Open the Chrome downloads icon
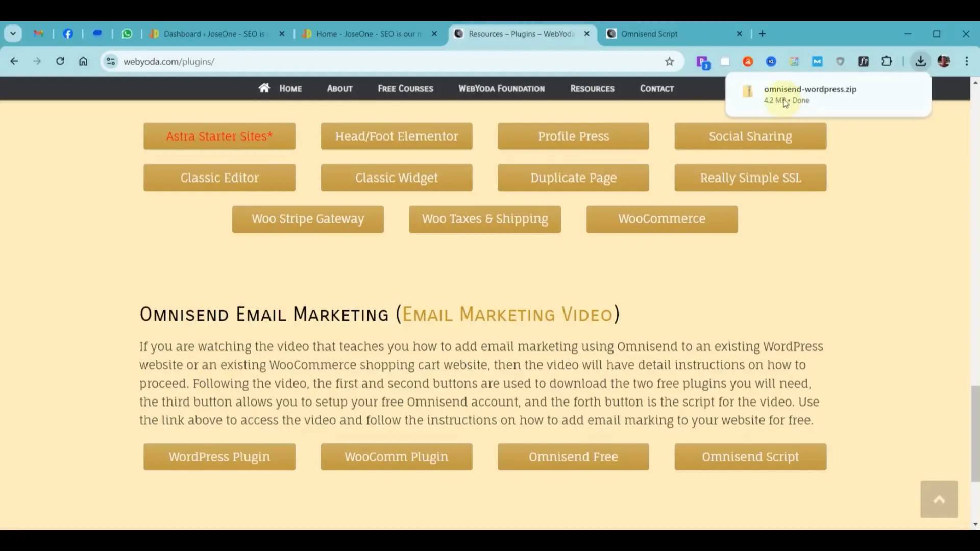Viewport: 980px width, 551px height. coord(920,61)
